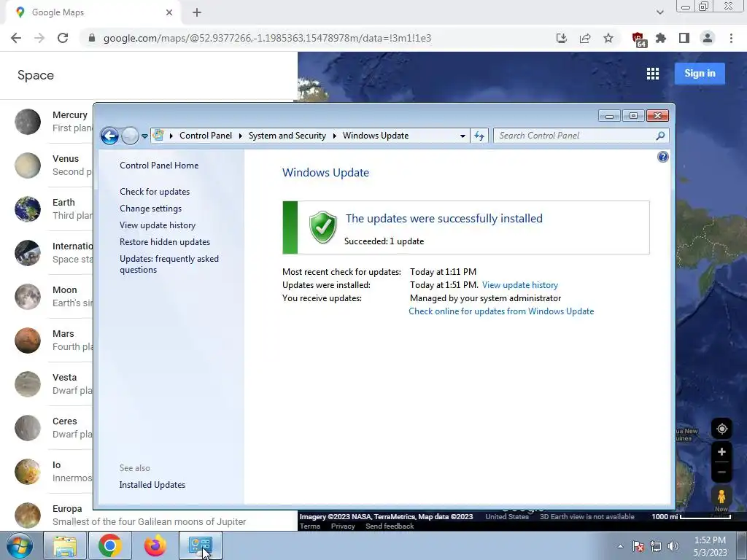The image size is (747, 560).
Task: Click Send feedback link on map footer
Action: pyautogui.click(x=390, y=526)
